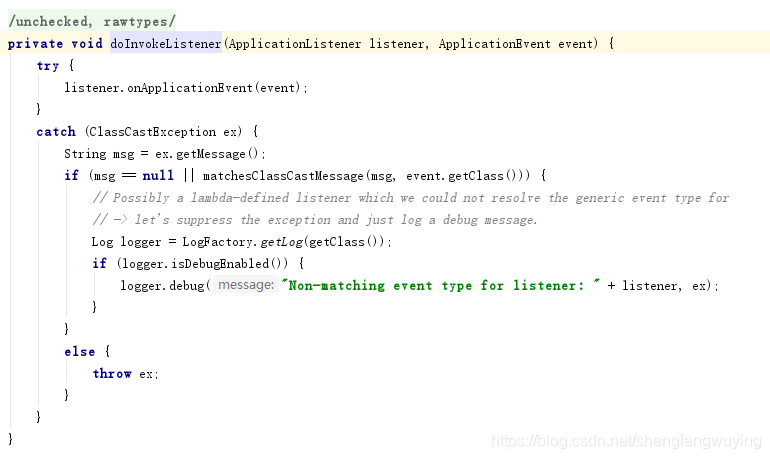Viewport: 770px width, 459px height.
Task: Click the 'message:' parameter hint
Action: [x=246, y=285]
